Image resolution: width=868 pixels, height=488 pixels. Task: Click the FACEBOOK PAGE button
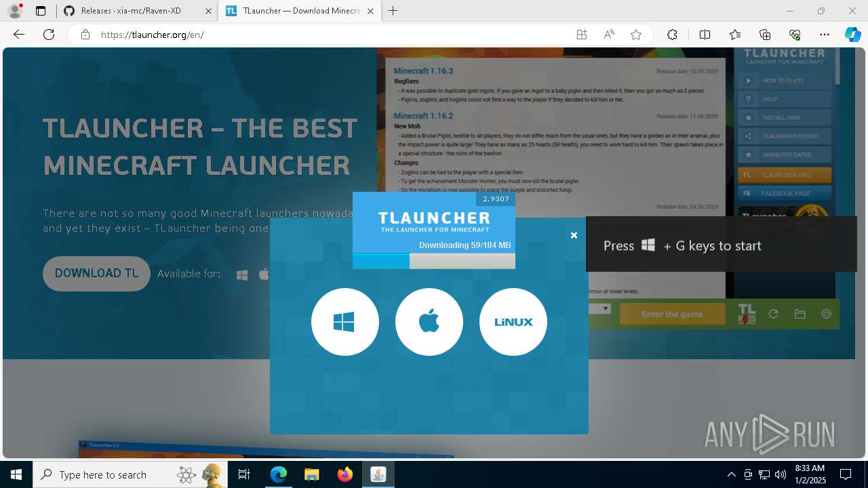coord(785,193)
